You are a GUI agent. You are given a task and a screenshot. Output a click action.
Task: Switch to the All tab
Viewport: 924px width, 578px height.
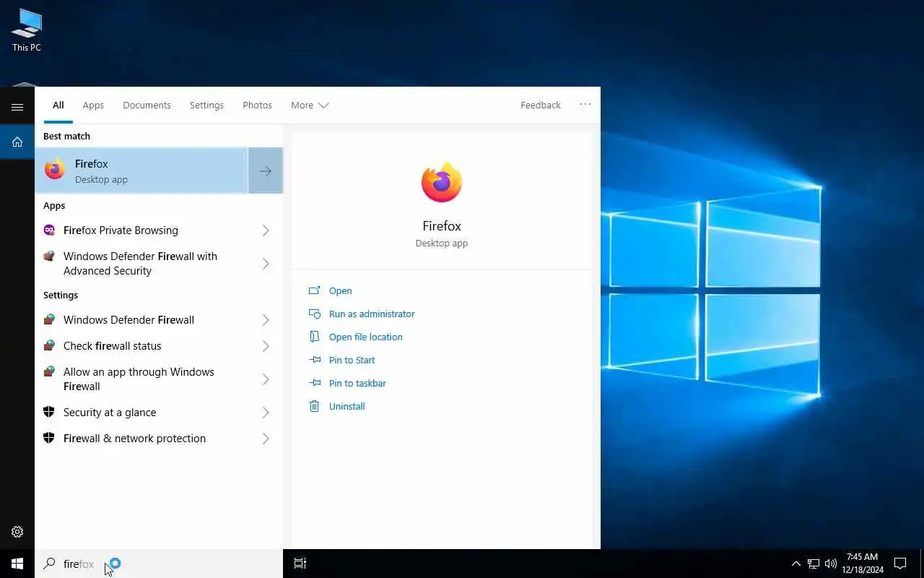58,105
